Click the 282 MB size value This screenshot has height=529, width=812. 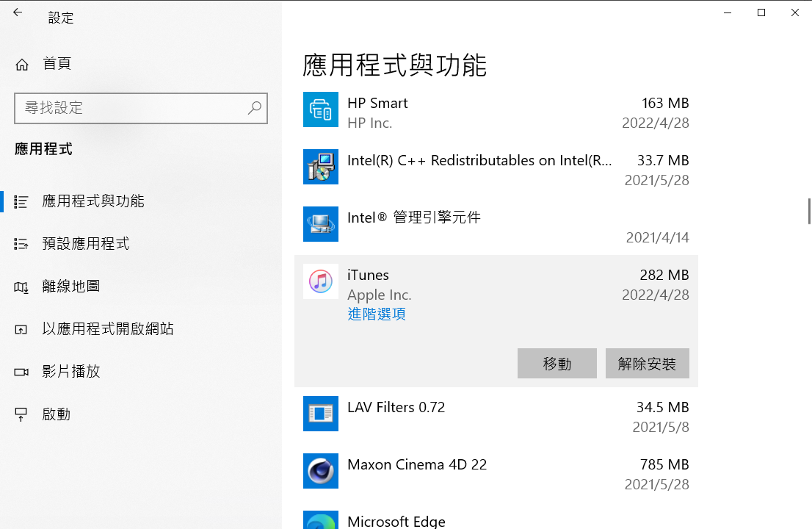664,275
